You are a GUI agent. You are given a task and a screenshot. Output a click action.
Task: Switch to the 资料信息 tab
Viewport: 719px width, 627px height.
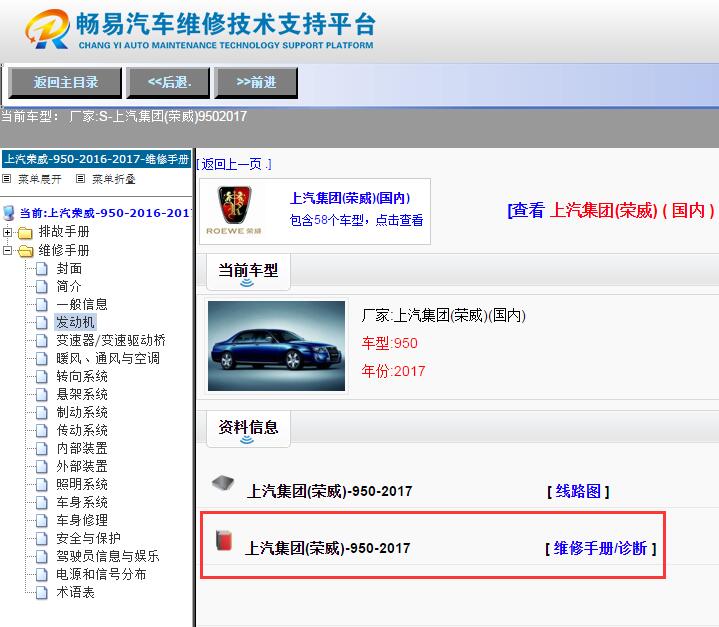248,428
